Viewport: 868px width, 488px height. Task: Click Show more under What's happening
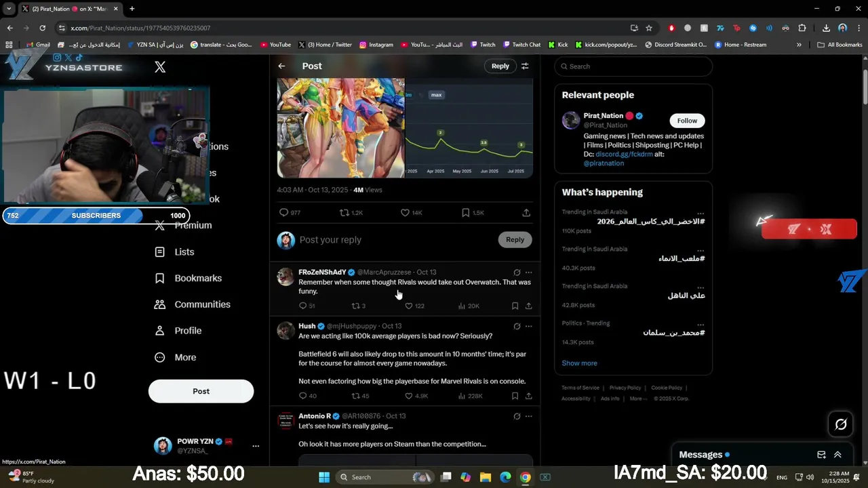pyautogui.click(x=579, y=363)
